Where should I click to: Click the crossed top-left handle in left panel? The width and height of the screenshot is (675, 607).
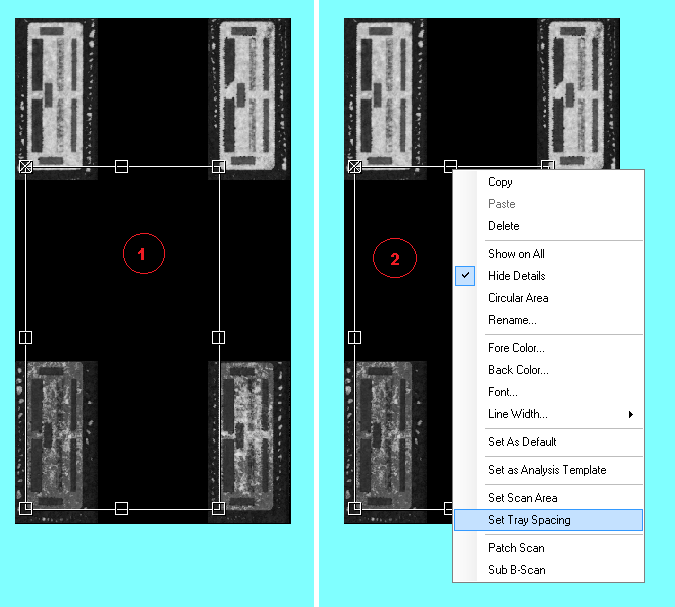click(26, 166)
